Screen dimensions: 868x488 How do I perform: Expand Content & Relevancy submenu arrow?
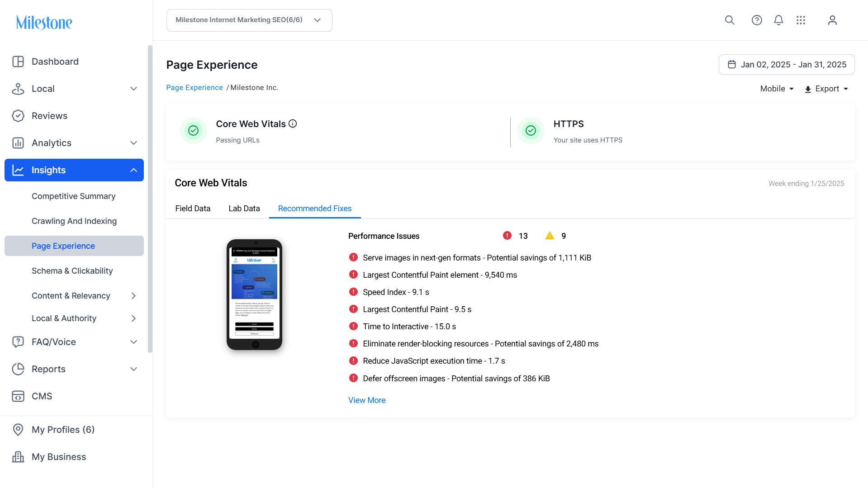point(133,296)
